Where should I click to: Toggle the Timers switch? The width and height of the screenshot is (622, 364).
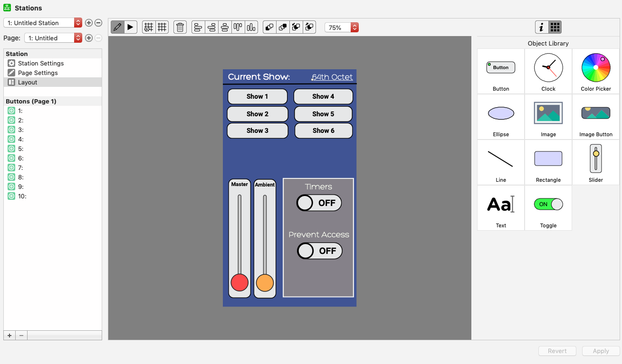click(319, 203)
